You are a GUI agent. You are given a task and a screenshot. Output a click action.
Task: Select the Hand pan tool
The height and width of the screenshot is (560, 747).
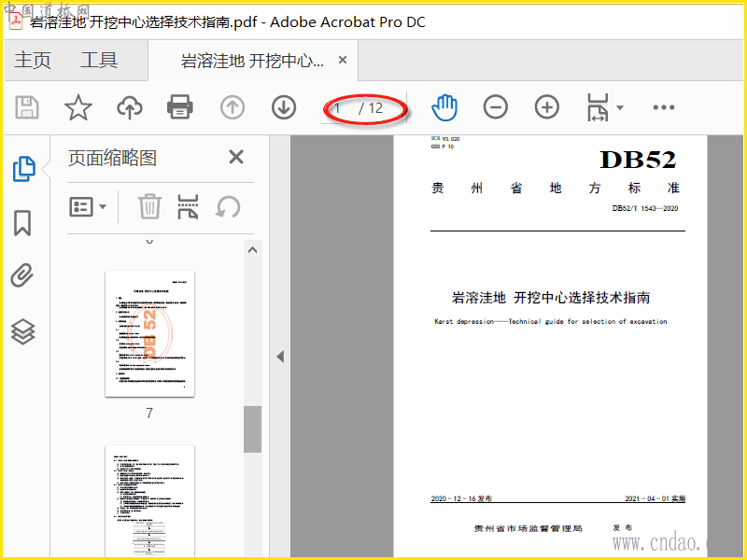[x=444, y=107]
